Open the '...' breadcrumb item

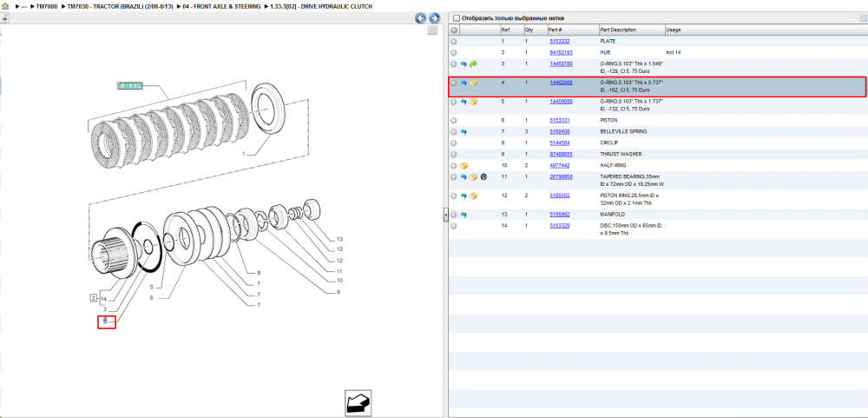(x=24, y=6)
